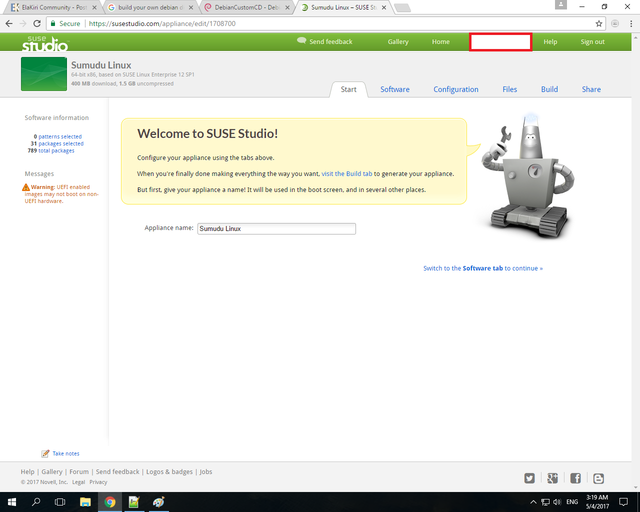Screen dimensions: 640x512
Task: Switch to the Share tab
Action: pyautogui.click(x=591, y=89)
